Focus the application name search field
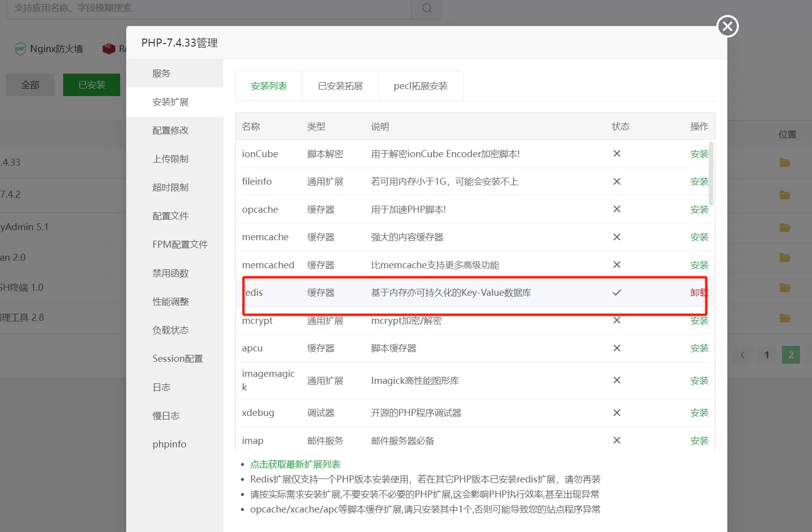The width and height of the screenshot is (812, 532). [209, 8]
